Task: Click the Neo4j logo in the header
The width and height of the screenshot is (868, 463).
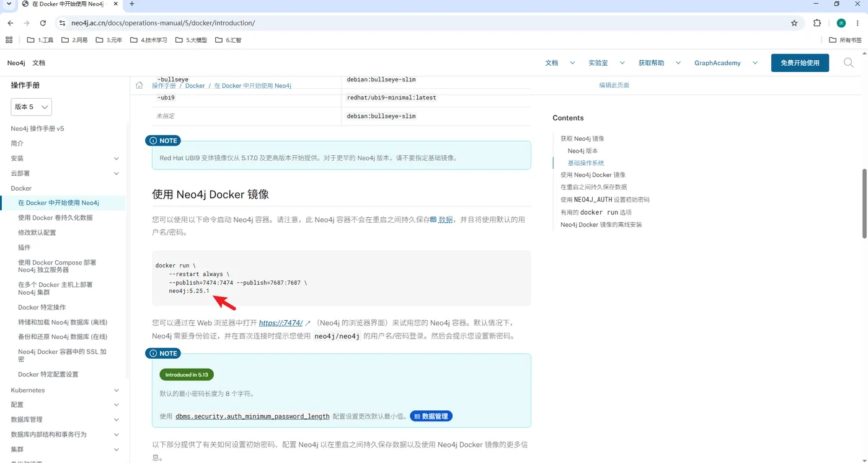Action: click(16, 63)
